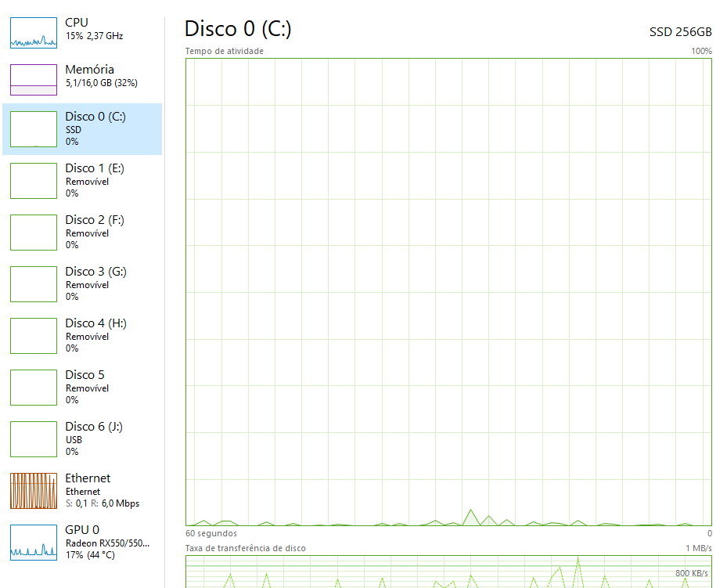Screen dimensions: 727x588
Task: Click Disco 0 mini graph thumbnail
Action: [x=34, y=129]
